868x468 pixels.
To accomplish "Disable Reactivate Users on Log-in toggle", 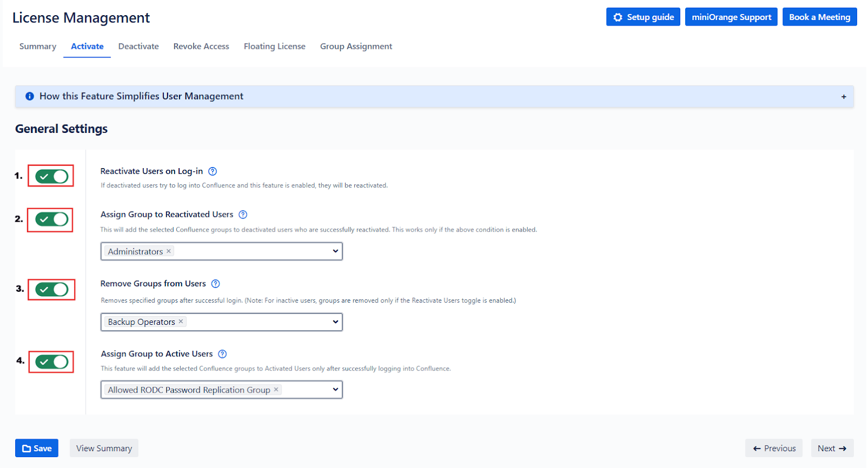I will (52, 176).
